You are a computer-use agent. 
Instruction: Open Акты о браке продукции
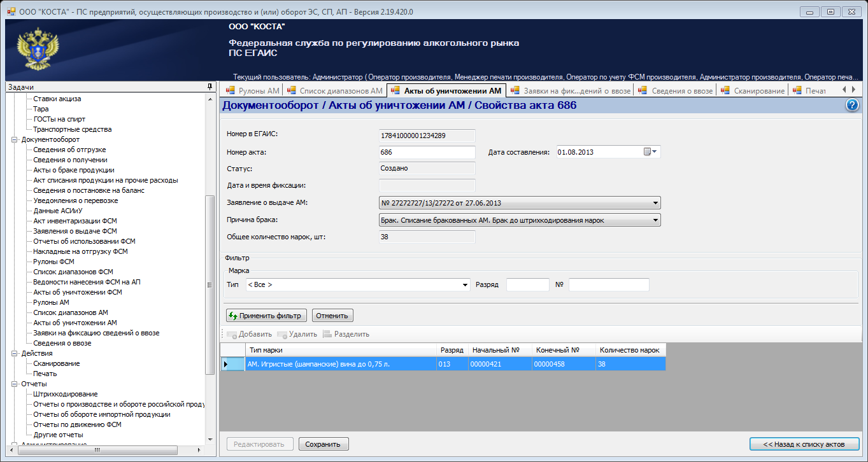click(x=74, y=170)
